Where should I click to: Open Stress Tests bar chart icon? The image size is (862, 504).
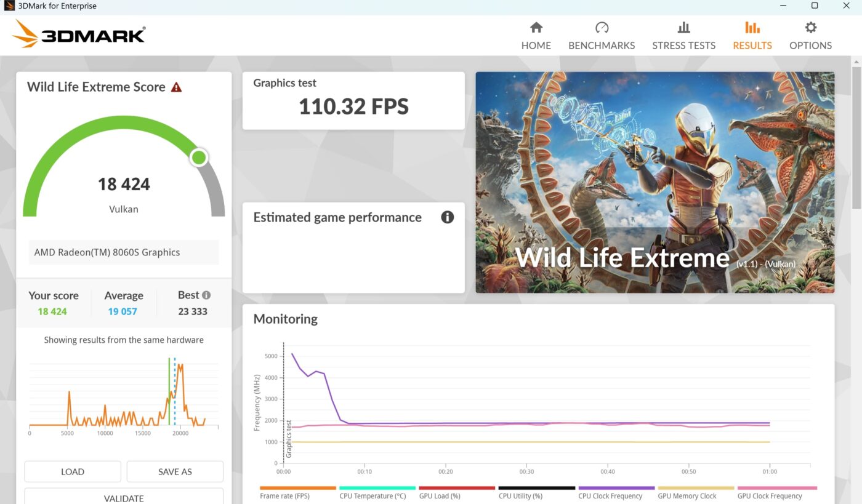click(x=683, y=28)
